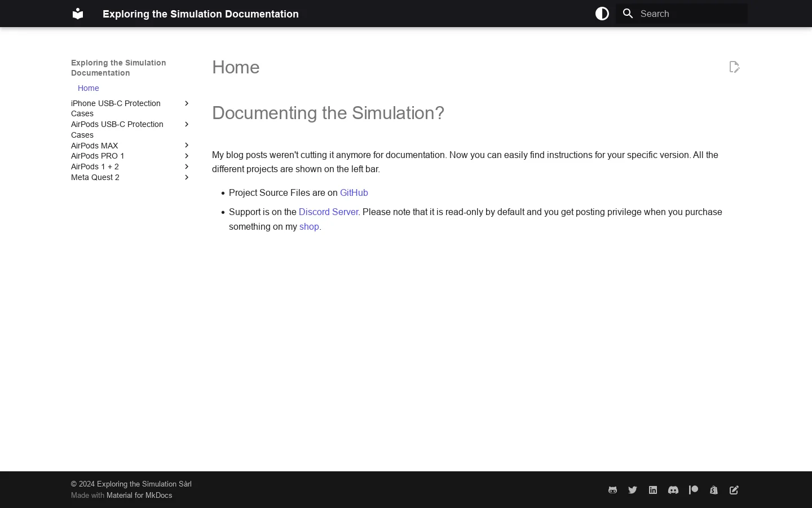The height and width of the screenshot is (508, 812).
Task: Open AirPods USB-C Protection Cases section
Action: click(117, 129)
